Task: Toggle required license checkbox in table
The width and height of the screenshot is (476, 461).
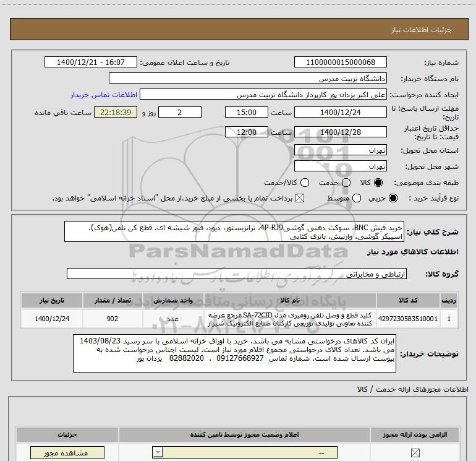Action: pyautogui.click(x=415, y=453)
